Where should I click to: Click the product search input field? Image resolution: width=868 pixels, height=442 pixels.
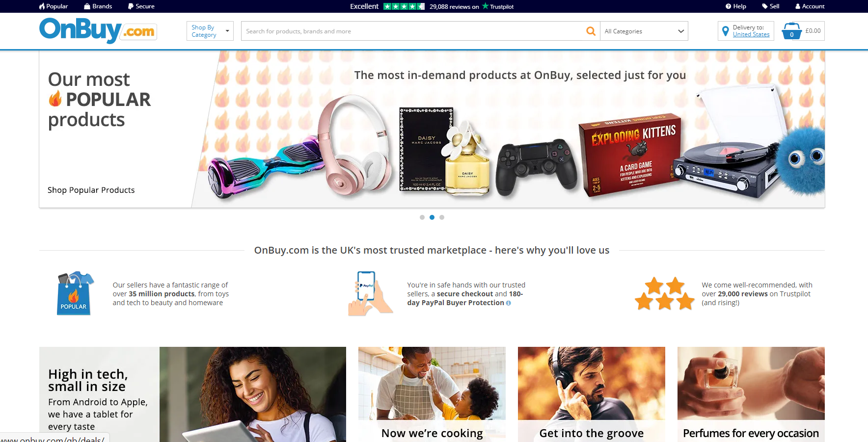point(411,31)
